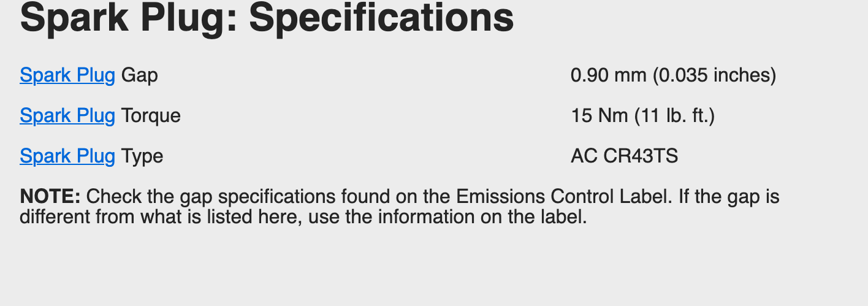Click the 0.90 mm gap value
The image size is (868, 306).
pos(608,75)
